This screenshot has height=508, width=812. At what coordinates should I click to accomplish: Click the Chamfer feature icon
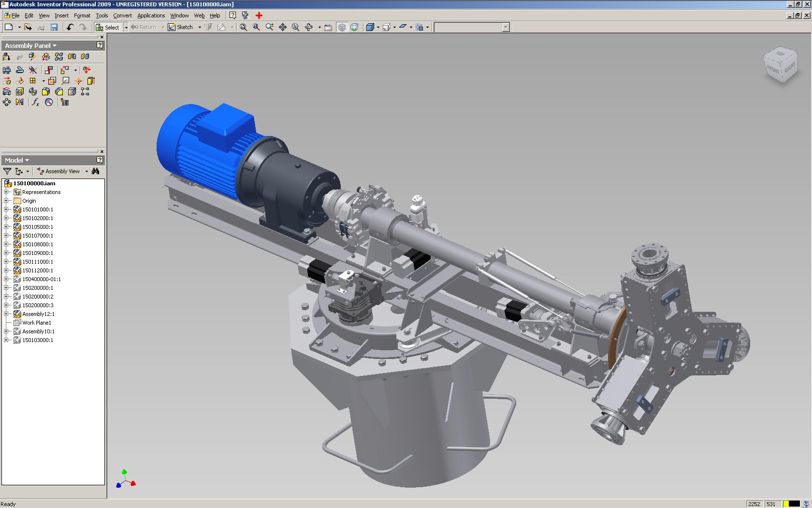(x=59, y=91)
